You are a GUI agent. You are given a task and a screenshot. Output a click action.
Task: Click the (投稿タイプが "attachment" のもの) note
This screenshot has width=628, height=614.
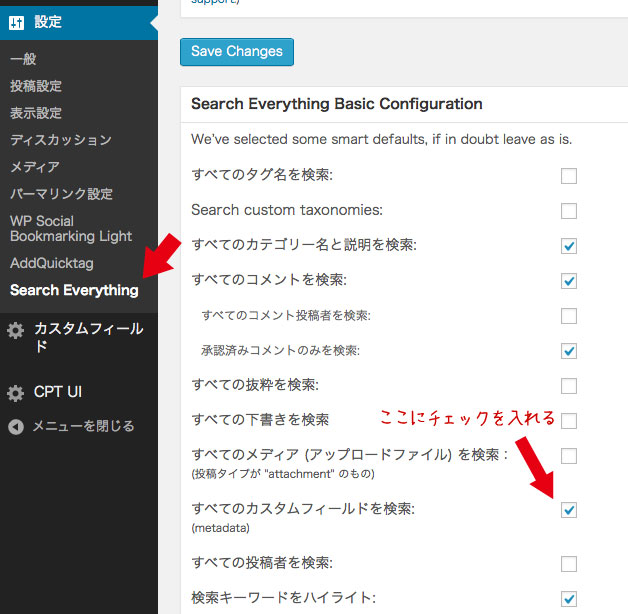point(283,474)
